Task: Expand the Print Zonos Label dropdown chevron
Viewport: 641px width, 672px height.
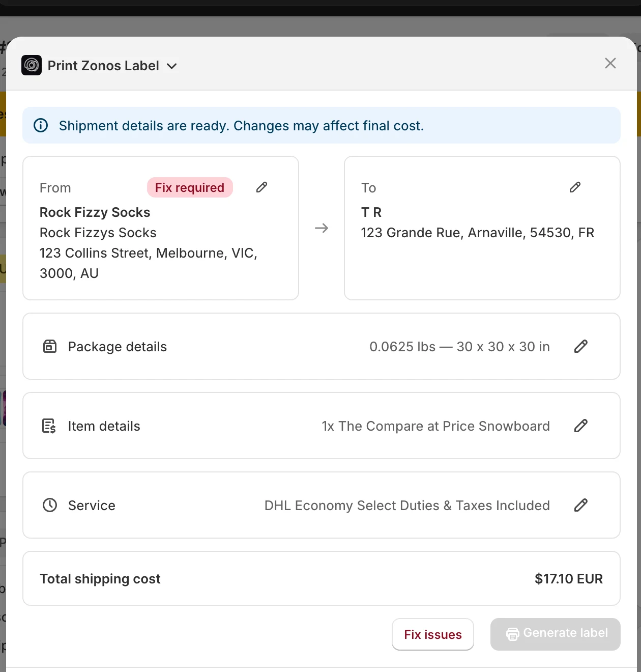Action: 172,66
